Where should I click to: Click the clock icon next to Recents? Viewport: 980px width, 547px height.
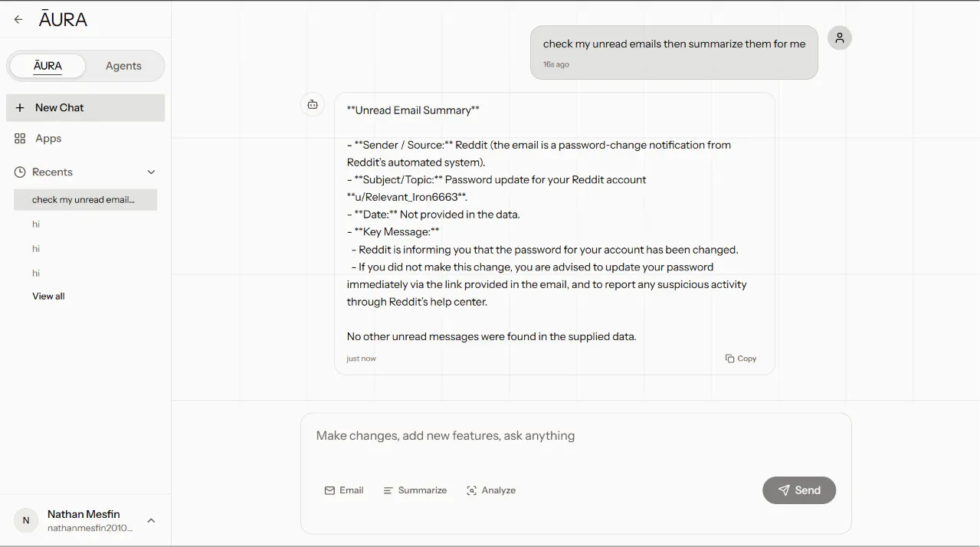click(20, 172)
